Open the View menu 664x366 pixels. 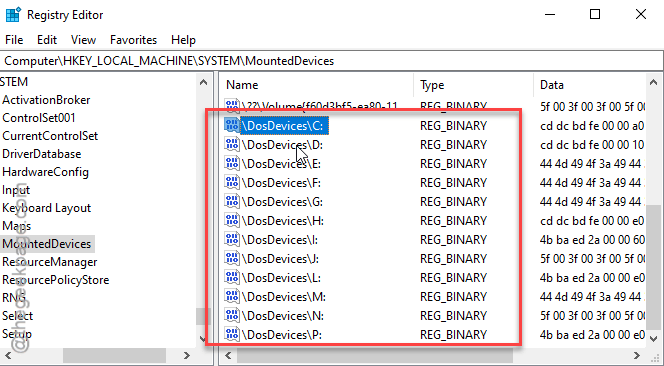pyautogui.click(x=83, y=40)
